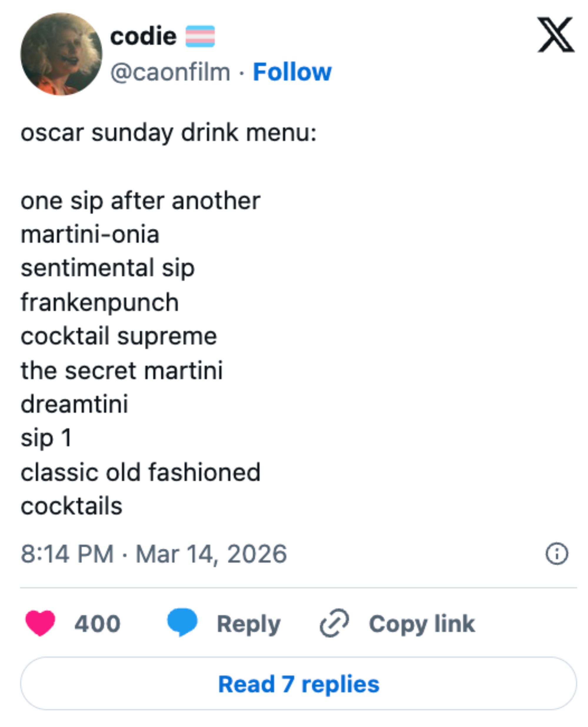The image size is (588, 727).
Task: Click the Read 7 replies button
Action: [294, 685]
